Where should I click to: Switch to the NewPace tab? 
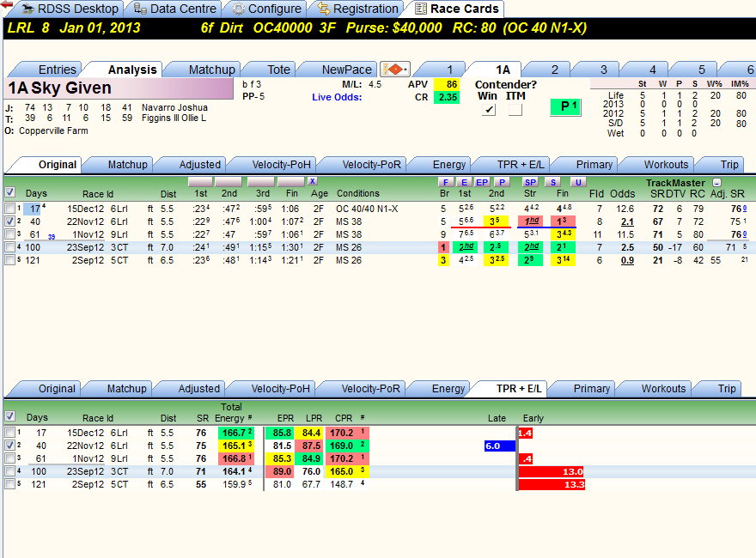click(x=340, y=70)
